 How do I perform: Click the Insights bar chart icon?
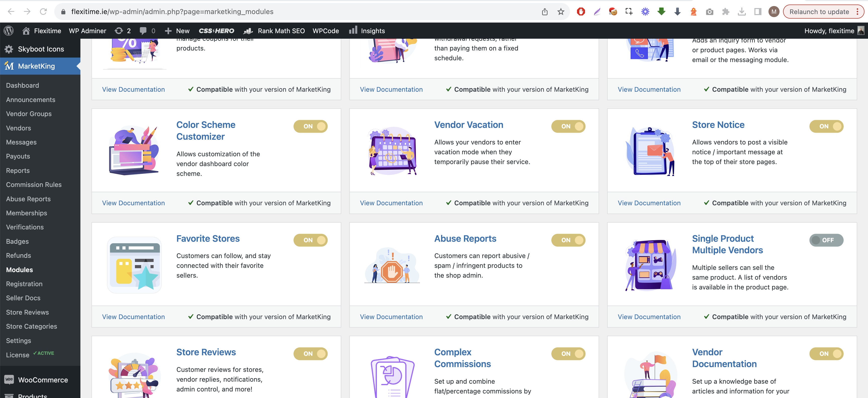click(x=353, y=30)
